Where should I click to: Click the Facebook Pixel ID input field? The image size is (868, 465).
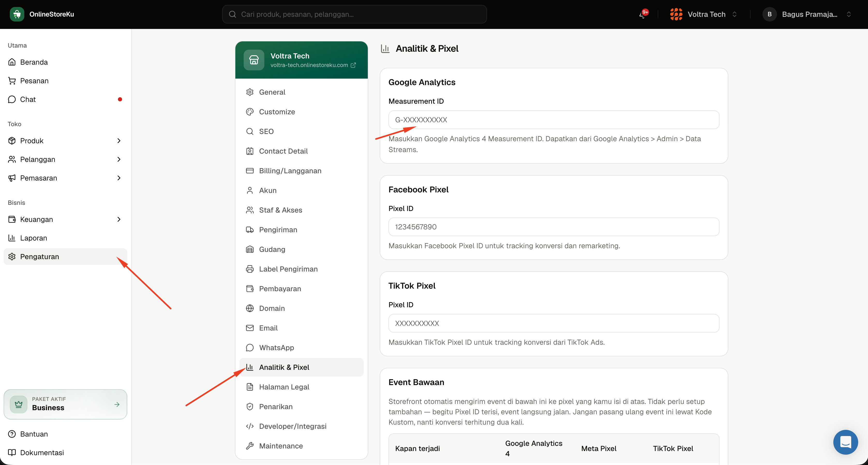(553, 227)
